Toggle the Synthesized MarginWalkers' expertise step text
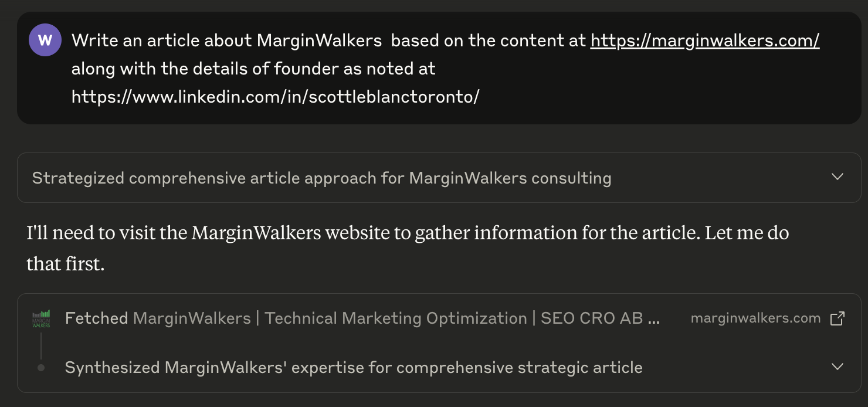Viewport: 868px width, 407px height. tap(354, 368)
